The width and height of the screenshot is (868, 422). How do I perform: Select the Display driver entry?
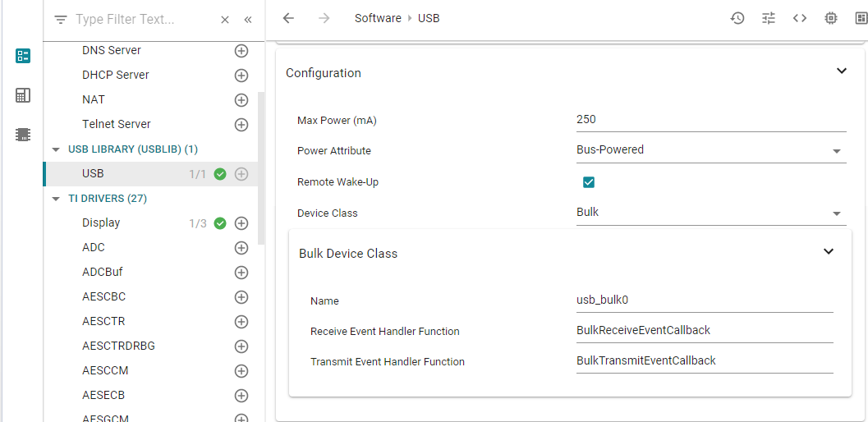101,223
